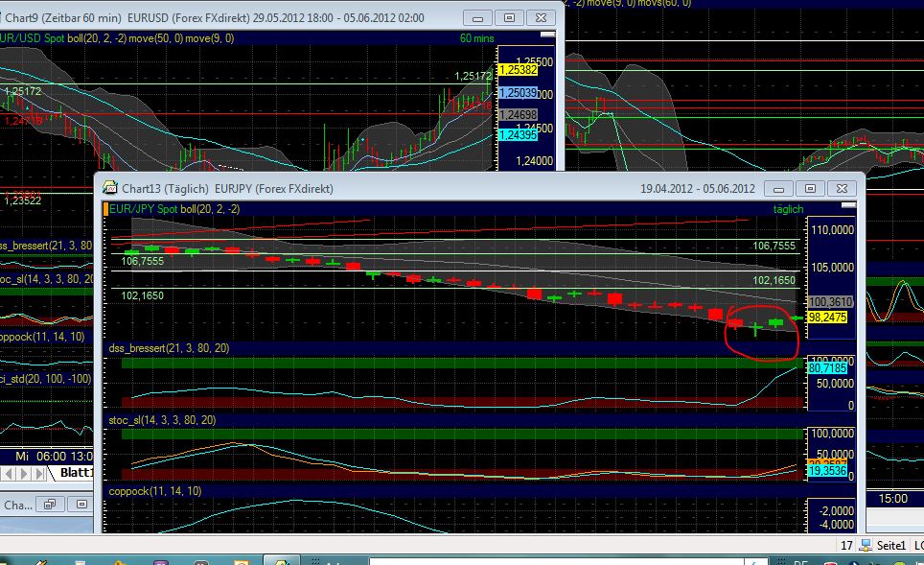Click the coppock(11, 14, 10) indicator label

(152, 490)
